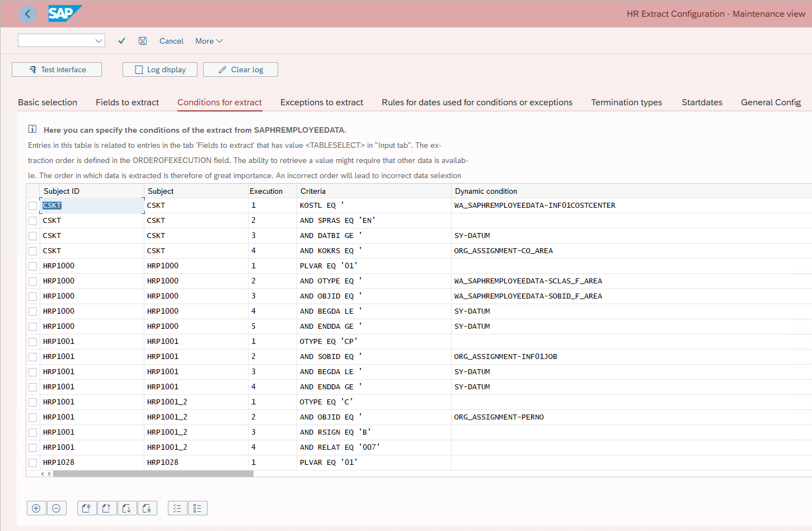Screen dimensions: 812x531
Task: Click WA_SAPHREMPLOYEEDATA-SOBID_F_AREA cell
Action: (631, 296)
